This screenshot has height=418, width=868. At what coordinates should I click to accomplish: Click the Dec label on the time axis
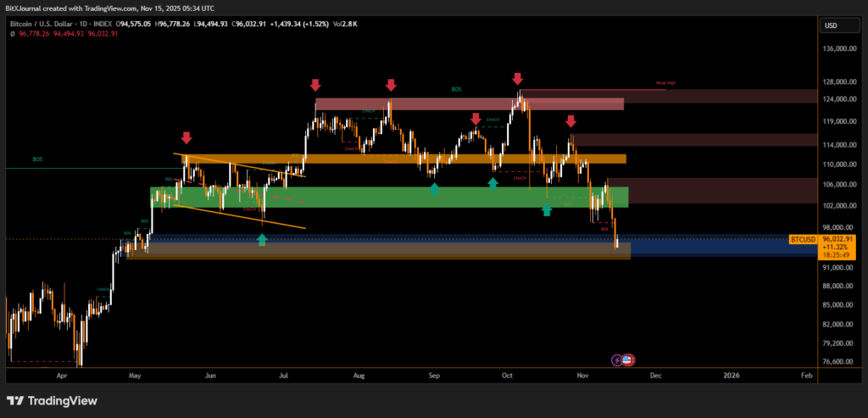[655, 374]
